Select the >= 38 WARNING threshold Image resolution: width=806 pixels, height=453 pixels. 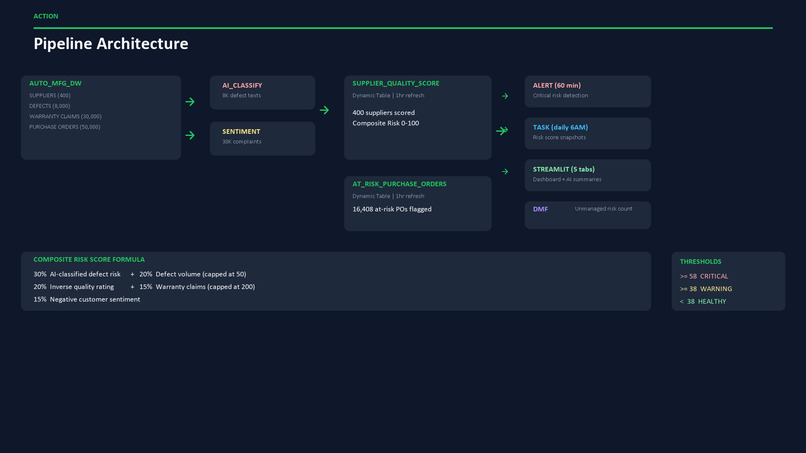point(706,289)
